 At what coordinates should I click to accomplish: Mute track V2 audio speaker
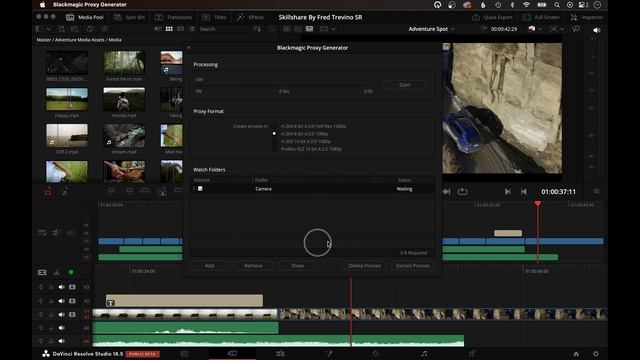point(61,301)
